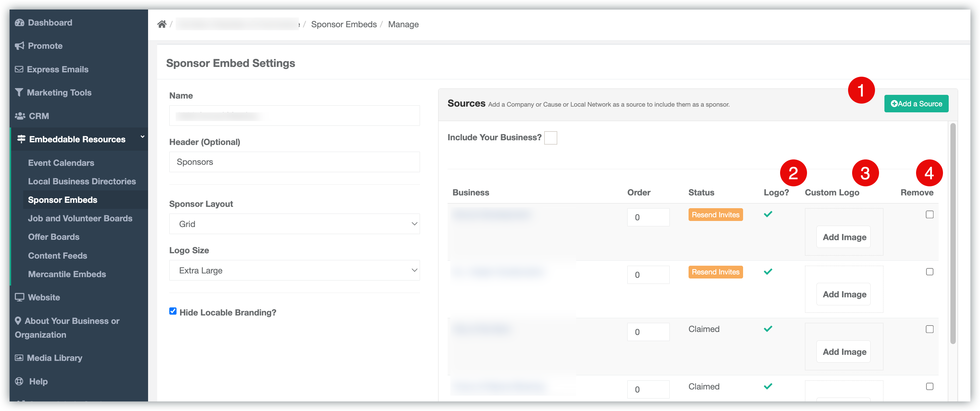Click the Sources panel vertical scrollbar

click(x=953, y=233)
